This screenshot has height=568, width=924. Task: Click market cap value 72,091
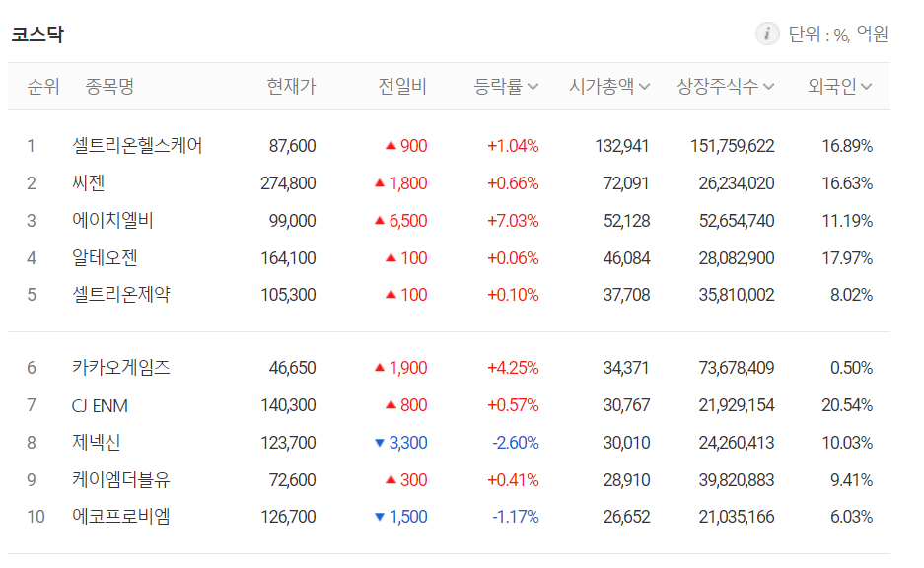tap(626, 183)
